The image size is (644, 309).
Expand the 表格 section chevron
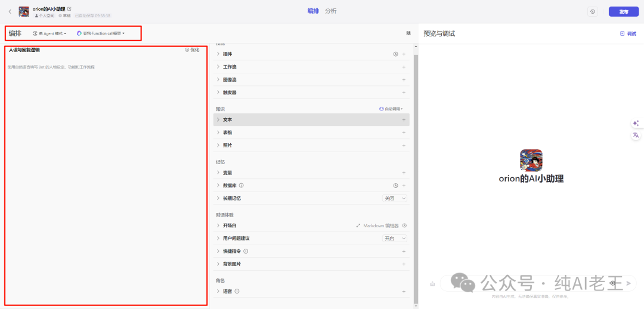(218, 132)
